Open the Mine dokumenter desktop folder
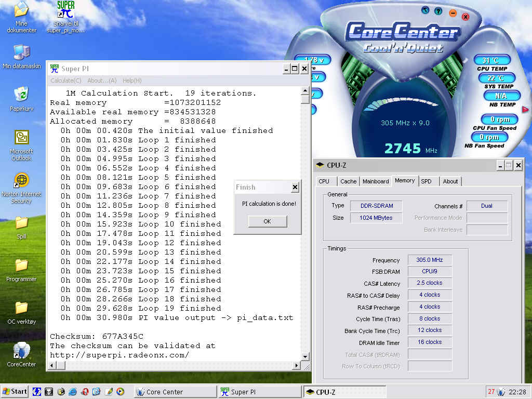Viewport: 532px width, 399px height. (x=21, y=16)
